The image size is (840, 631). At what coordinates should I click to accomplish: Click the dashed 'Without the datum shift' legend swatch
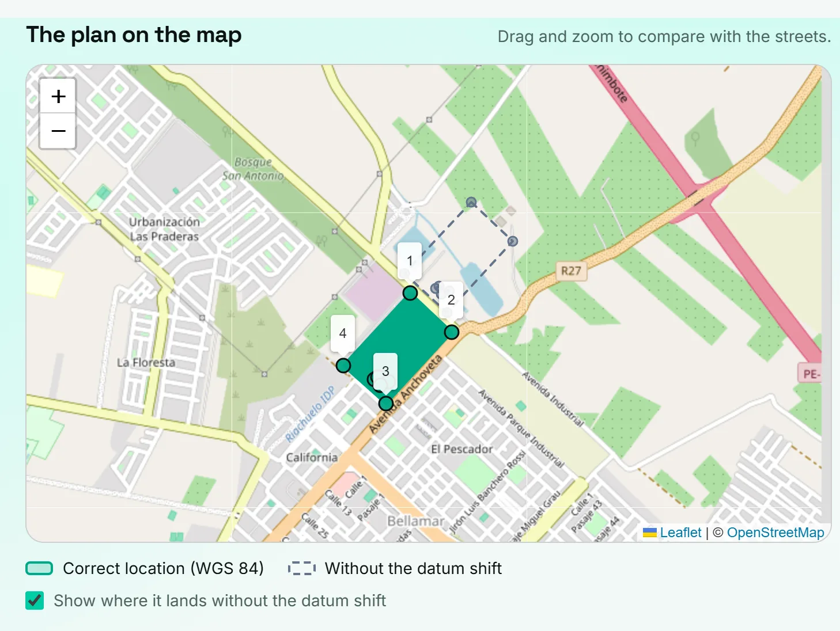click(x=302, y=568)
